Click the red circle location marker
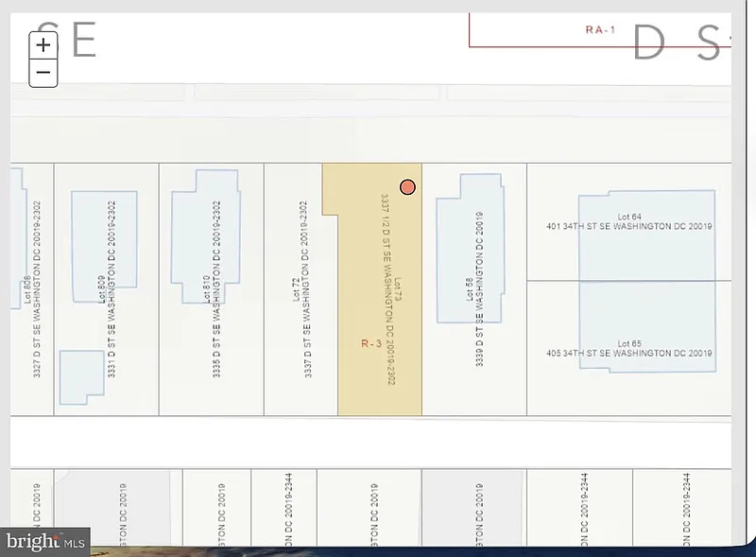 pyautogui.click(x=407, y=187)
